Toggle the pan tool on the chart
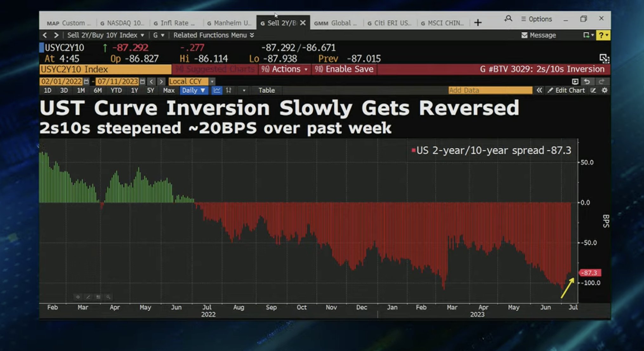644x351 pixels. coord(78,297)
